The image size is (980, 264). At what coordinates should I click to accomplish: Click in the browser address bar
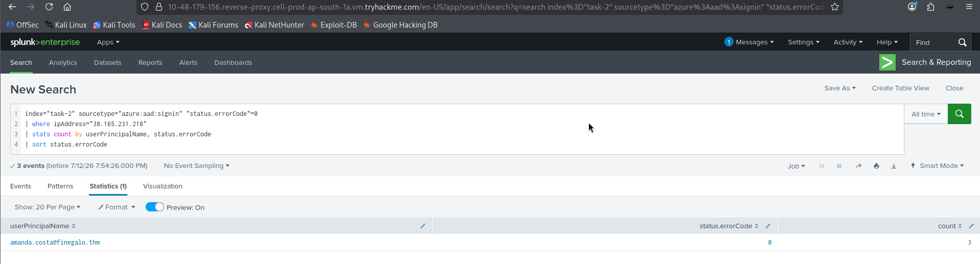click(496, 7)
